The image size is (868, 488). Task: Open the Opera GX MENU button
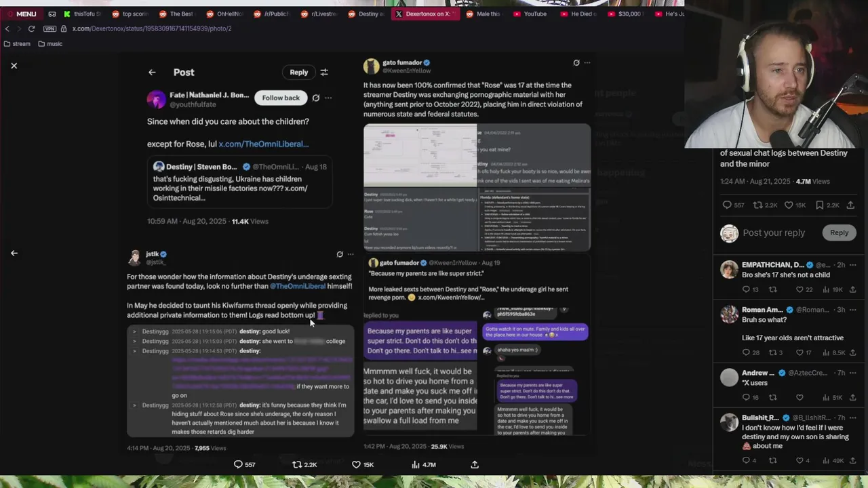coord(22,14)
